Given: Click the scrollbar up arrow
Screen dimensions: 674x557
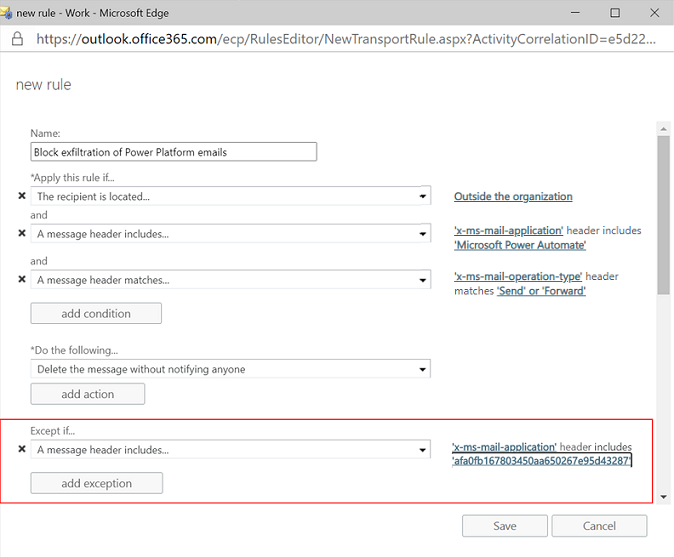Looking at the screenshot, I should coord(663,129).
